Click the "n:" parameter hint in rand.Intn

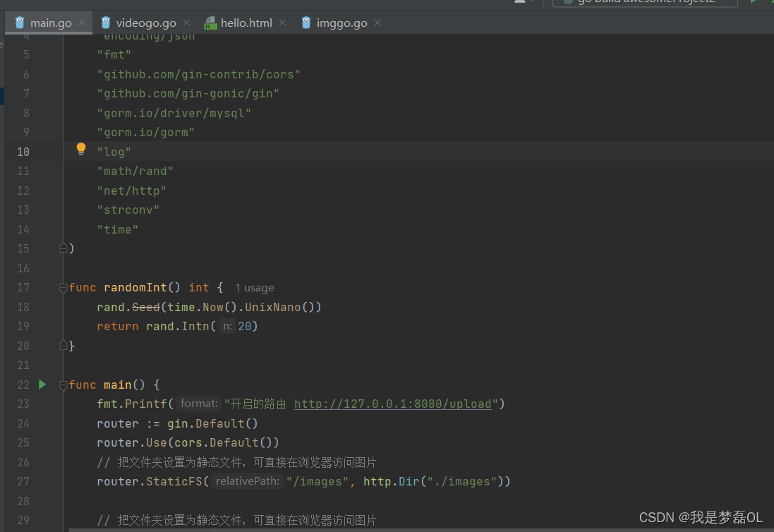pos(227,326)
